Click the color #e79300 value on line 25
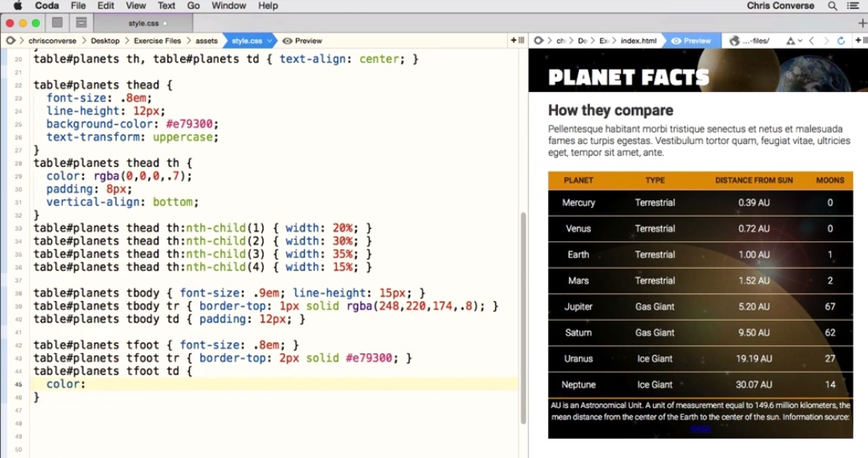 [x=189, y=124]
